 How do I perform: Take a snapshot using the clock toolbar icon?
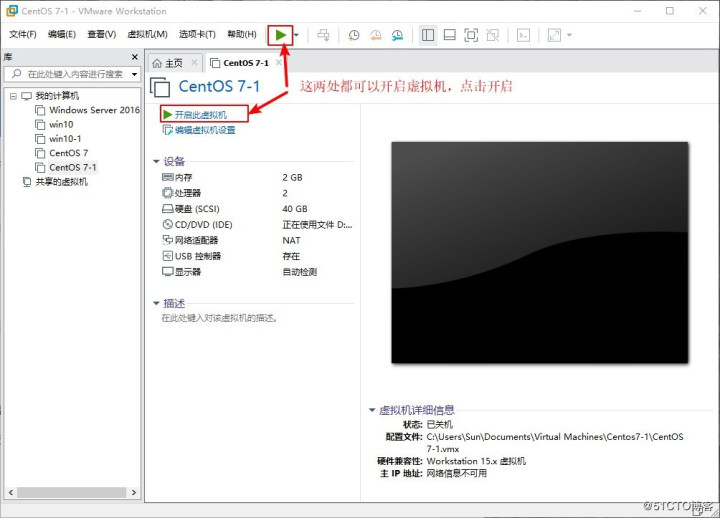354,35
